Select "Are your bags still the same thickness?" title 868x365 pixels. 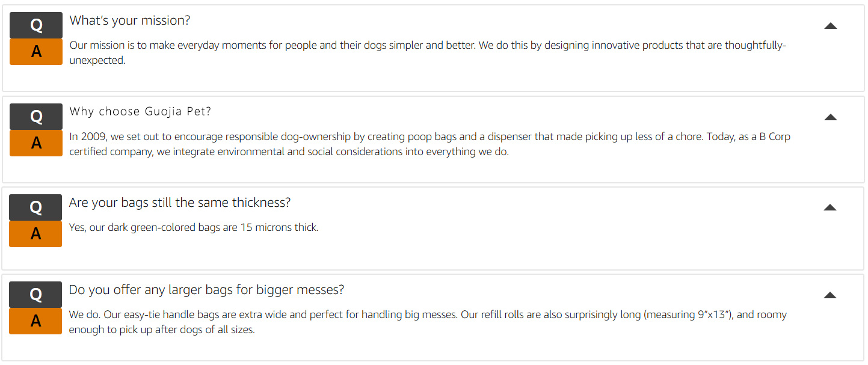pos(180,203)
